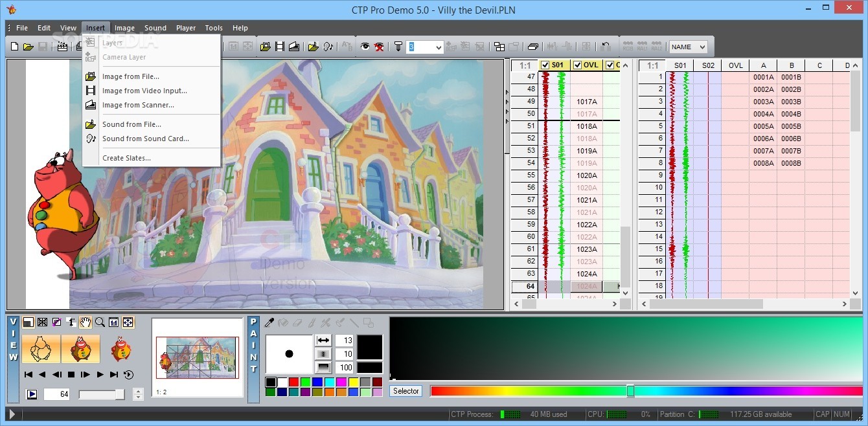Image resolution: width=868 pixels, height=426 pixels.
Task: Create a new file with the toolbar icon
Action: 14,47
